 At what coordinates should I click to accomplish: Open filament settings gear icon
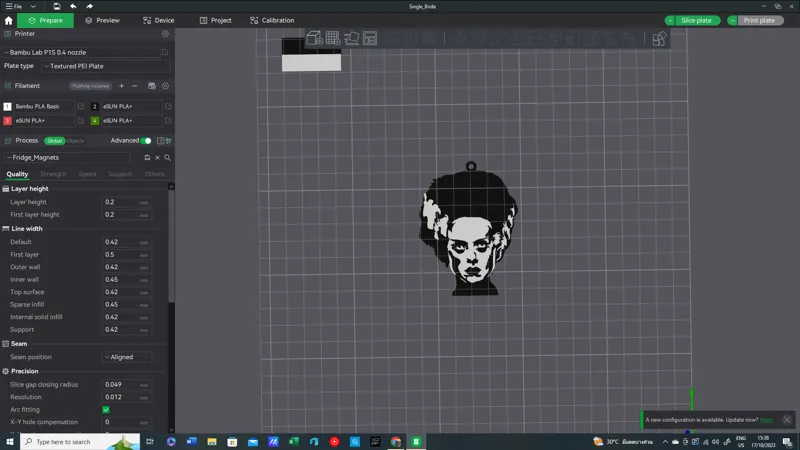tap(165, 86)
